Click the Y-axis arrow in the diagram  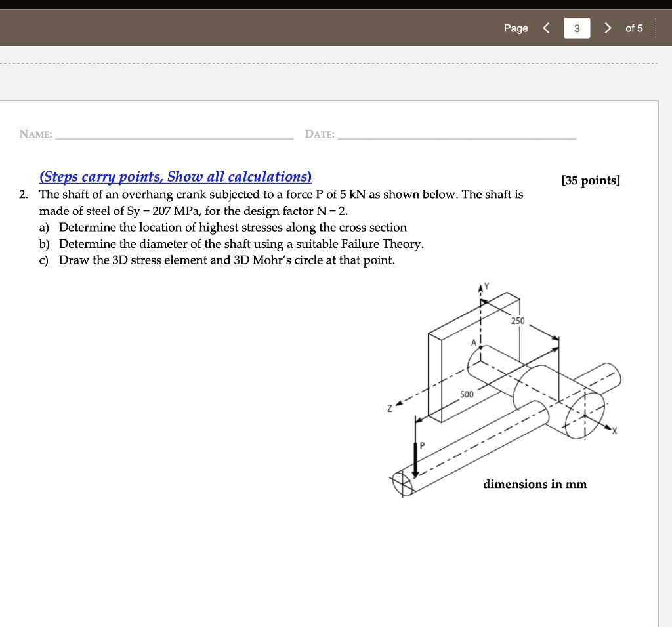click(481, 287)
